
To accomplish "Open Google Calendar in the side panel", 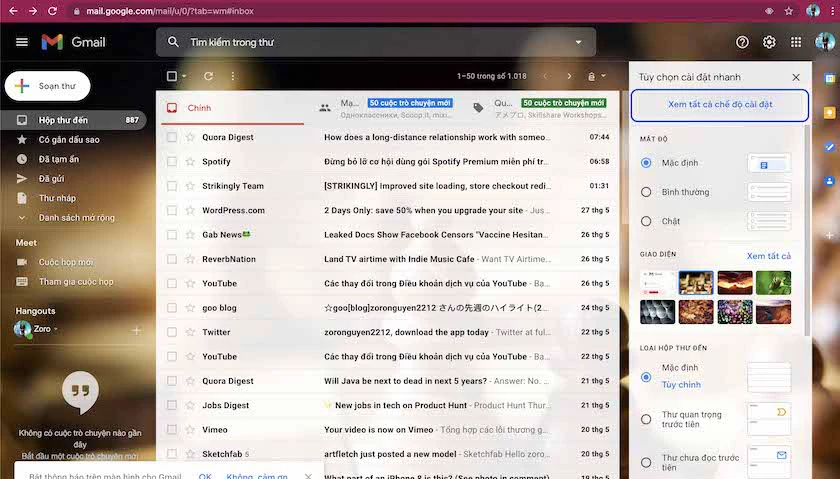I will 829,79.
